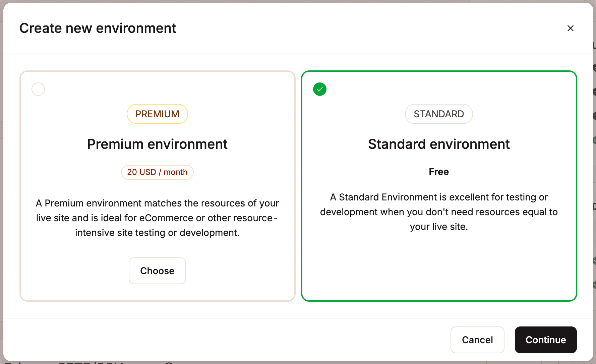The image size is (596, 364).
Task: Click the Standard environment heading
Action: point(439,144)
